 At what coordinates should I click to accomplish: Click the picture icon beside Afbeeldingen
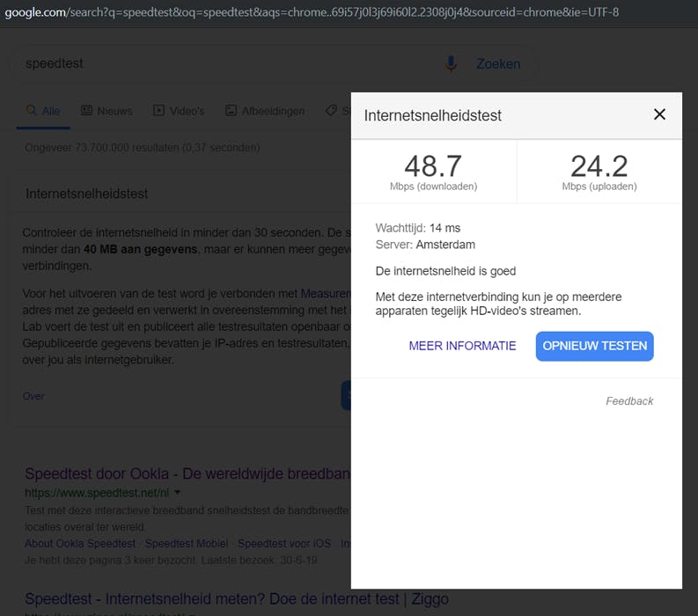(x=231, y=110)
